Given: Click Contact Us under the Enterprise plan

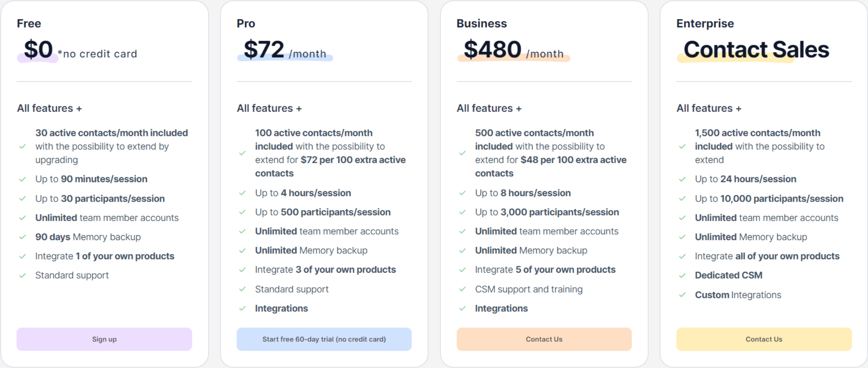Looking at the screenshot, I should click(764, 339).
